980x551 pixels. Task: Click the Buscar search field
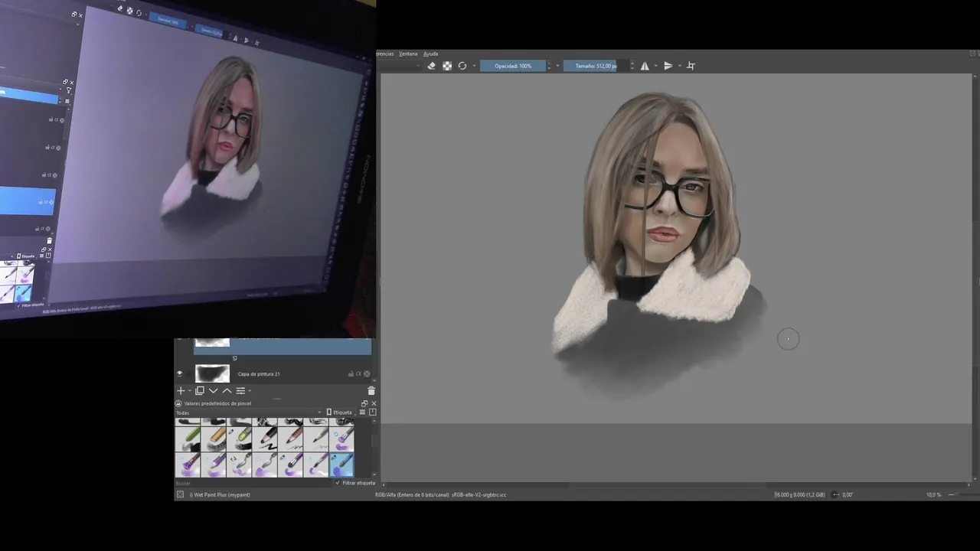253,483
